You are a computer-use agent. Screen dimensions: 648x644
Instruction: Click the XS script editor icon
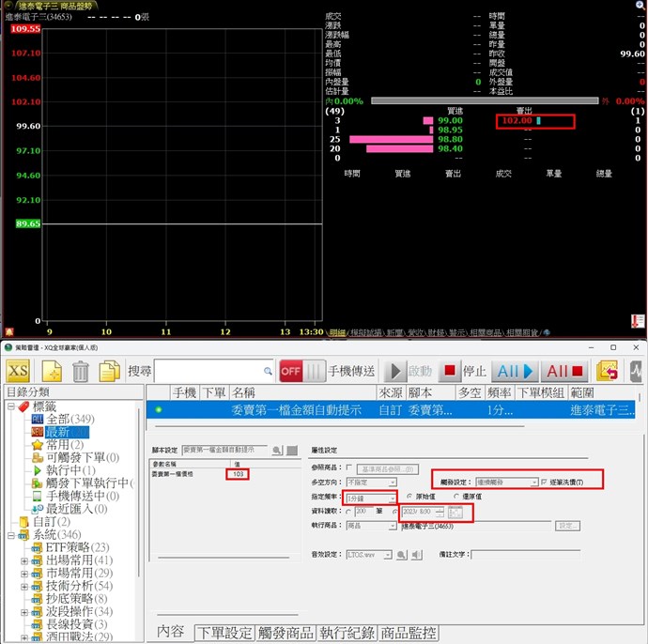[19, 370]
